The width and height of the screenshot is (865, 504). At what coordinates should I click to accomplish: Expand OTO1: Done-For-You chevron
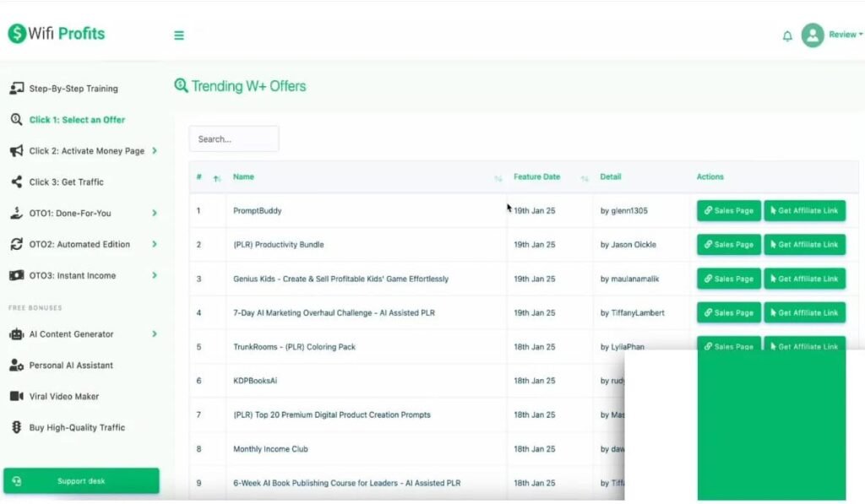[155, 213]
